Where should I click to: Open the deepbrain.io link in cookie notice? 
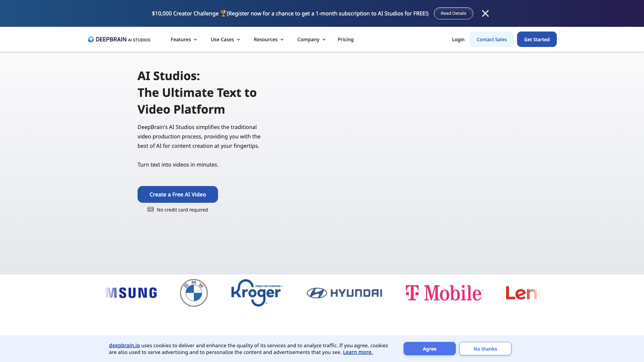(124, 345)
